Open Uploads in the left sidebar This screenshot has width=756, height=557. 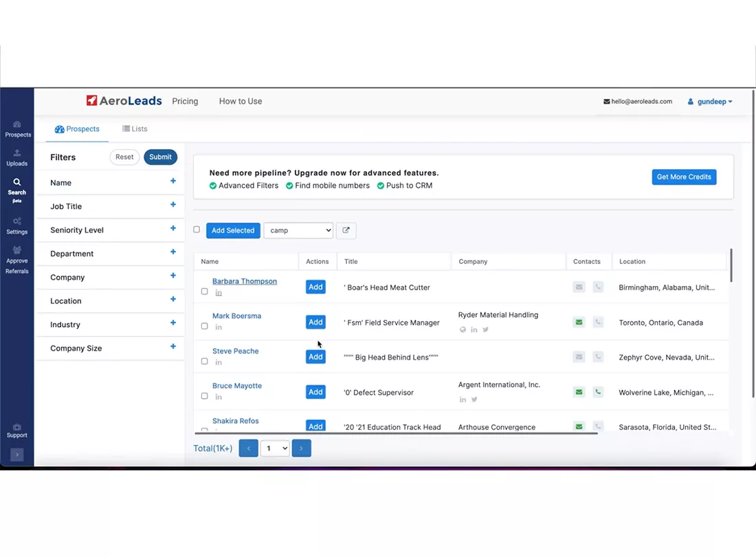pos(17,158)
